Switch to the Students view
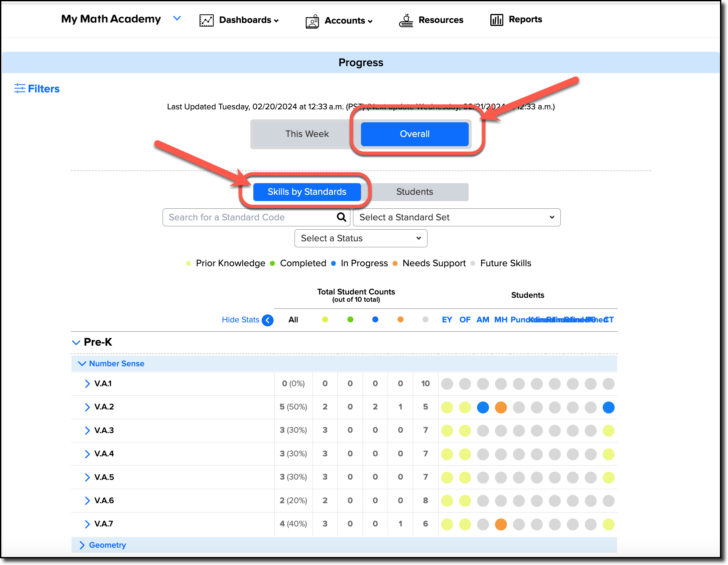Viewport: 728px width, 565px height. coord(415,192)
